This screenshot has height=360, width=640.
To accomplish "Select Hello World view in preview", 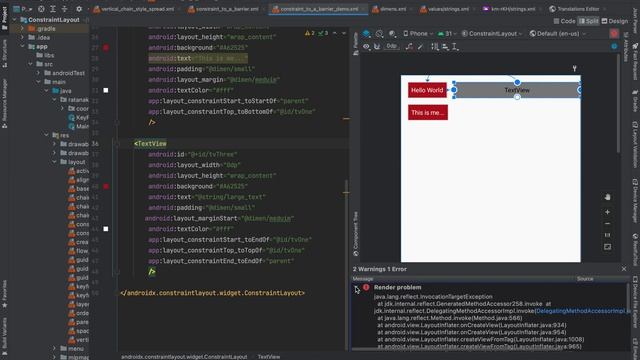I will [x=427, y=90].
